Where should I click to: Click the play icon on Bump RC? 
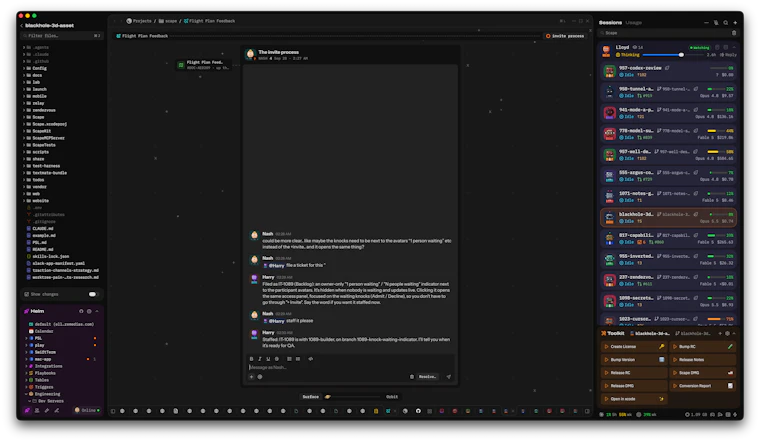[675, 347]
